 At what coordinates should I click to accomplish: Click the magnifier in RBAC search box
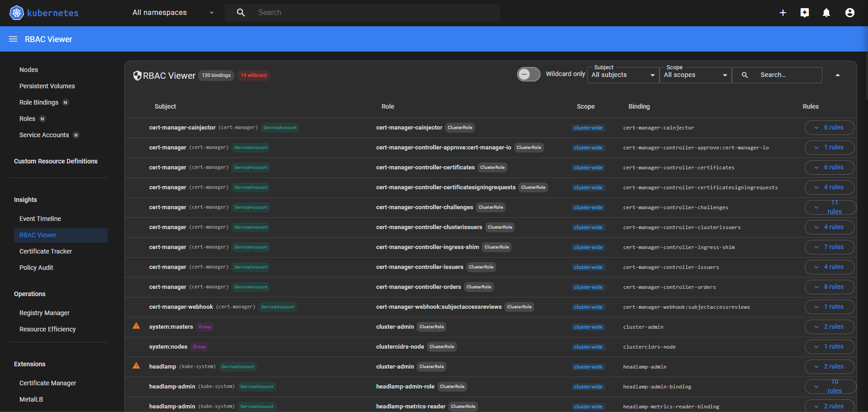745,75
